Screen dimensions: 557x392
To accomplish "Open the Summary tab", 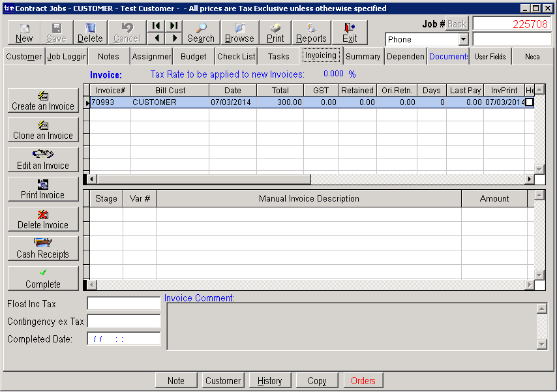I will coord(363,57).
